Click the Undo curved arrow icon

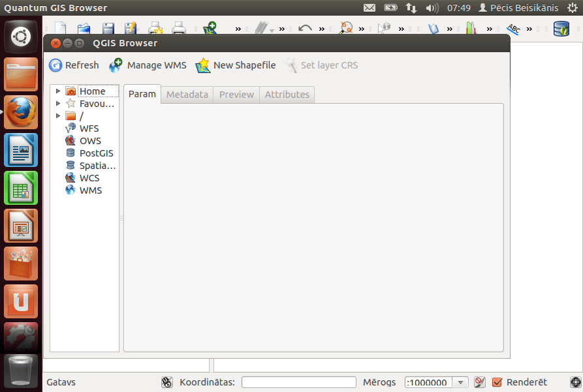click(x=306, y=29)
